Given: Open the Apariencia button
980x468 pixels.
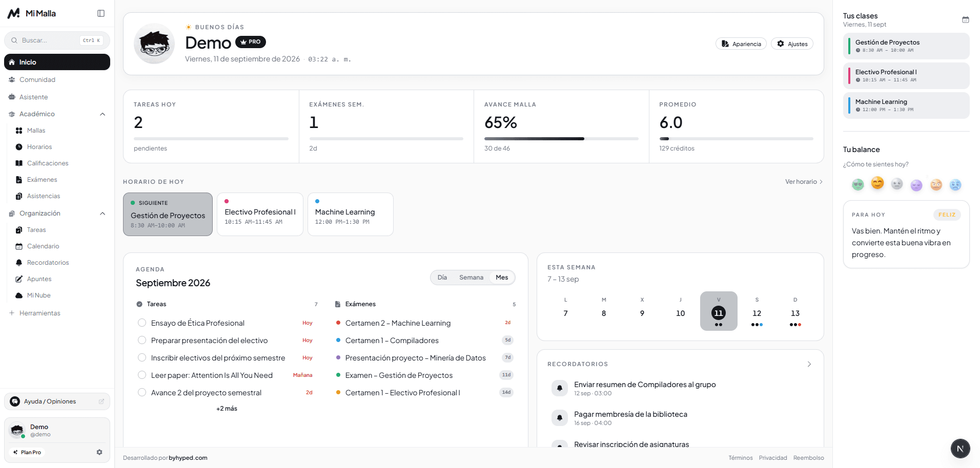Looking at the screenshot, I should click(741, 44).
